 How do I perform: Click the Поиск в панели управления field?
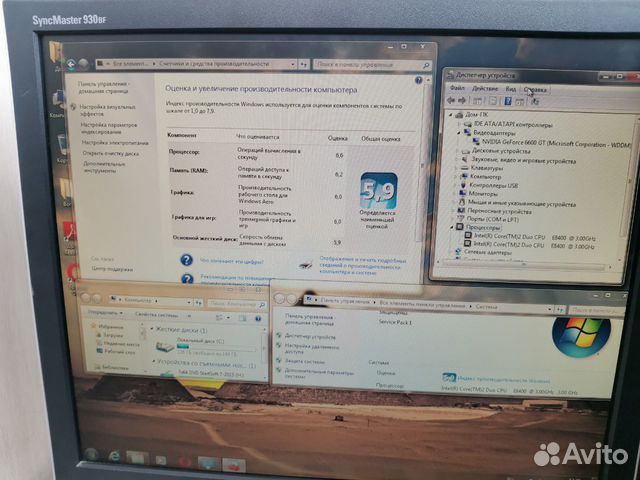[372, 65]
